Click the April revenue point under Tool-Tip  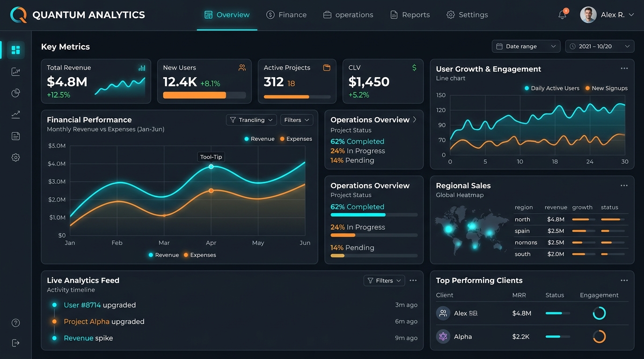(x=211, y=166)
